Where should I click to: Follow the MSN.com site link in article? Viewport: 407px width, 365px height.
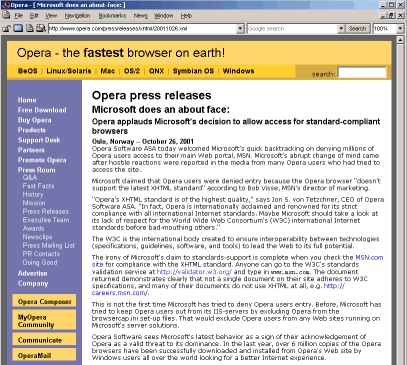point(369,258)
